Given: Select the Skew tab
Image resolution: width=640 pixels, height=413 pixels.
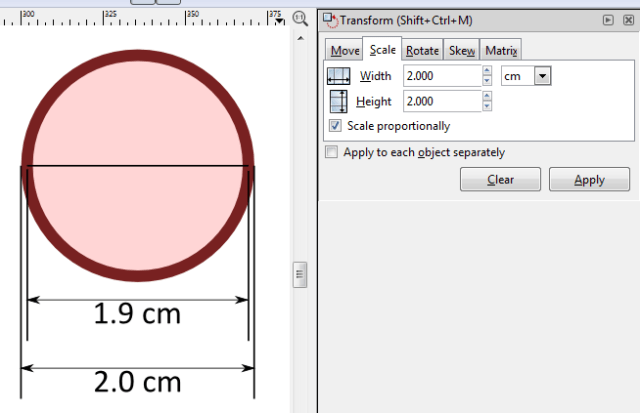Looking at the screenshot, I should [461, 51].
